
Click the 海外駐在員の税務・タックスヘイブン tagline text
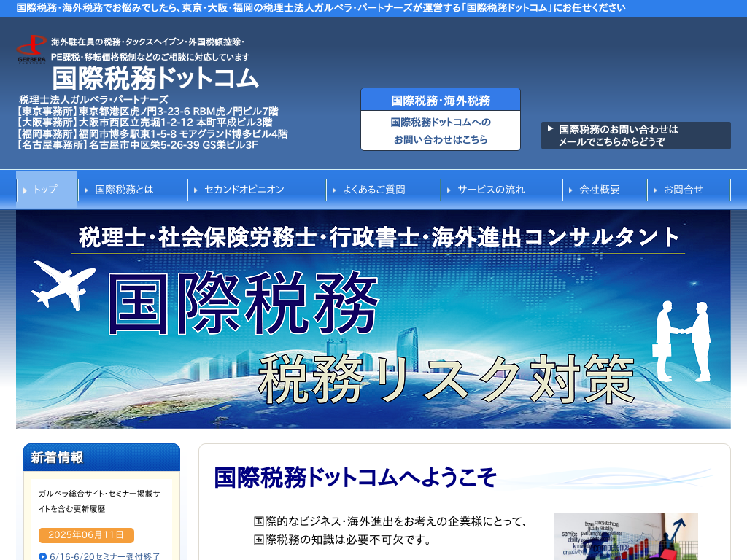150,50
